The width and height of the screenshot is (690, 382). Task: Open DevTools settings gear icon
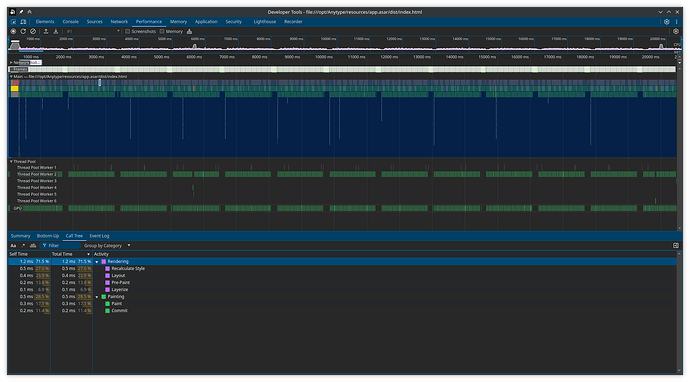pyautogui.click(x=667, y=22)
